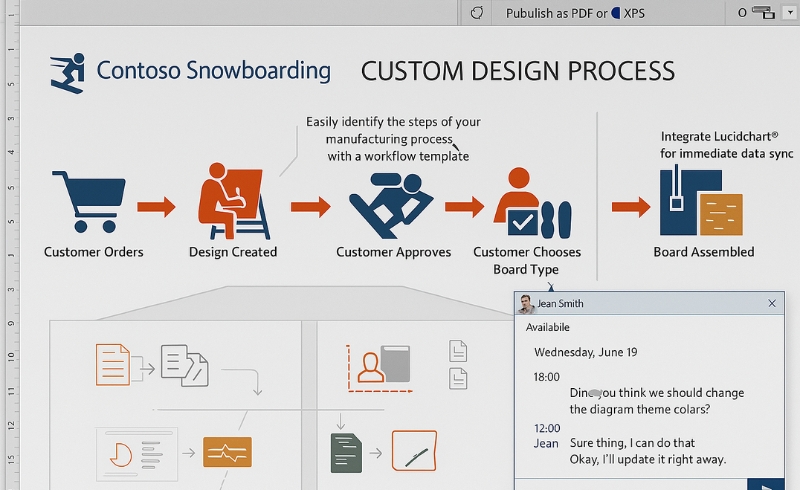Image resolution: width=800 pixels, height=490 pixels.
Task: Click the message about changing diagram theme colors
Action: (657, 401)
